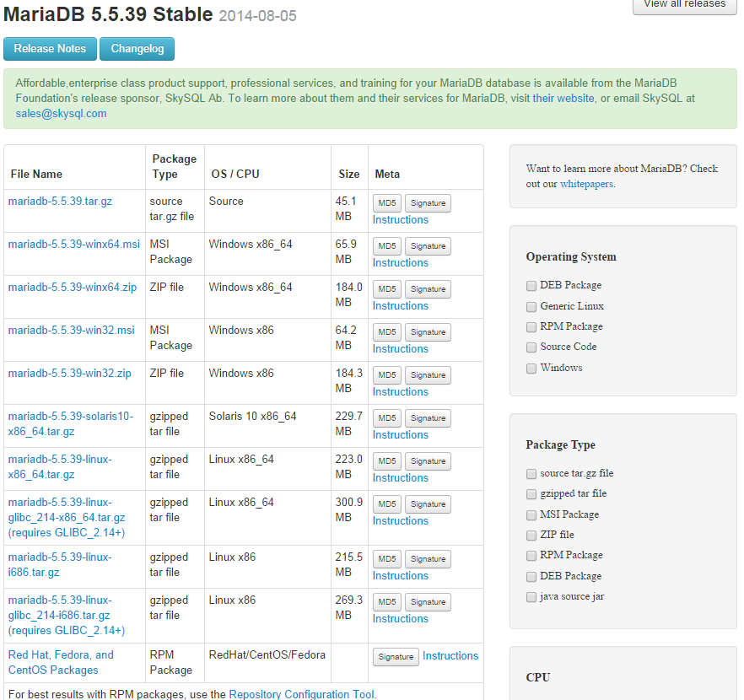Click Signature for the RPM Package row
This screenshot has width=744, height=700.
click(x=396, y=657)
